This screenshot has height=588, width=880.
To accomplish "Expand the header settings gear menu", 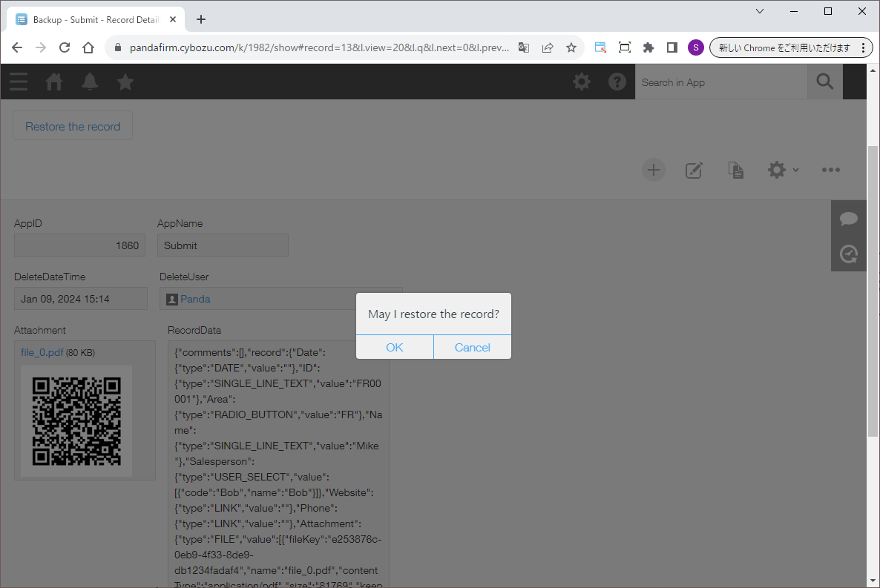I will (x=582, y=82).
